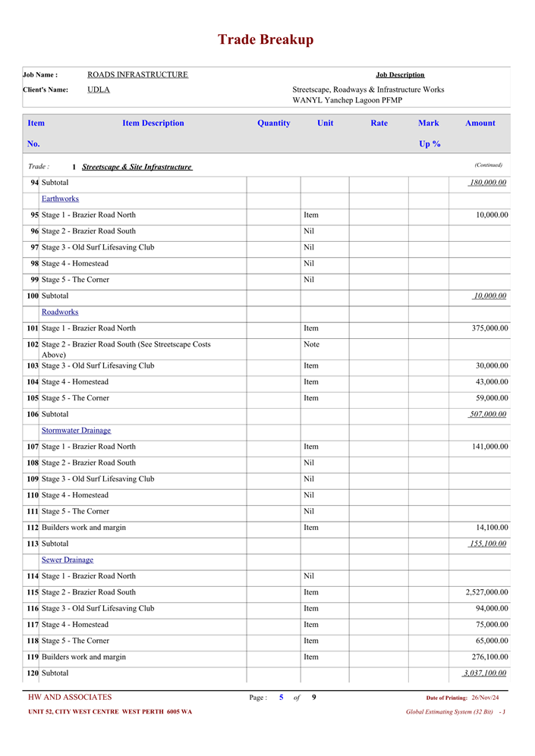Select the Amount column header
This screenshot has height=756, width=535.
[480, 123]
